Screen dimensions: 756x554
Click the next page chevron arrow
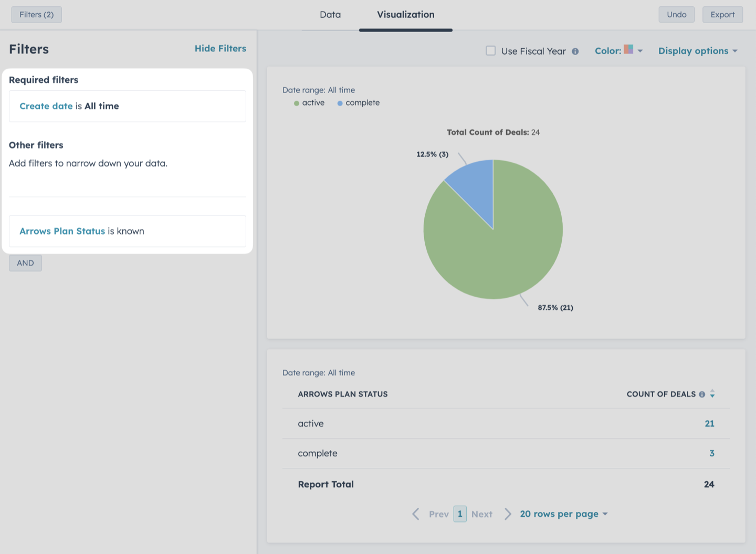(508, 514)
